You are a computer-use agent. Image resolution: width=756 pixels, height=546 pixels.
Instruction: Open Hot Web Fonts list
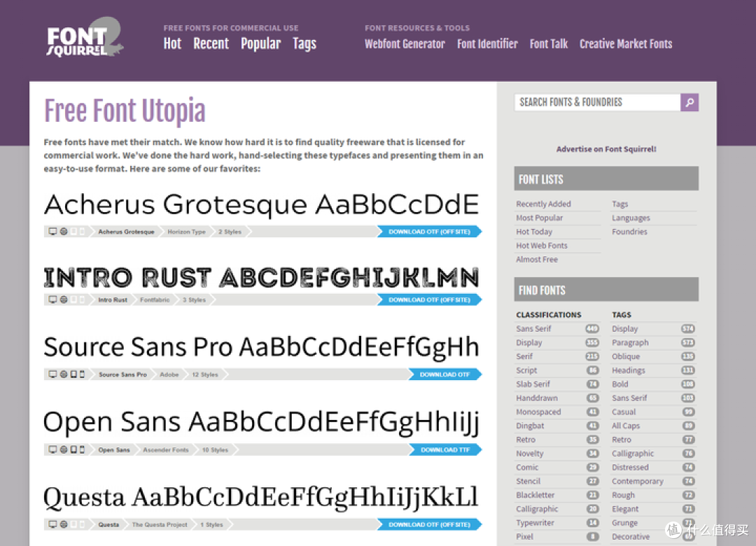pos(542,246)
